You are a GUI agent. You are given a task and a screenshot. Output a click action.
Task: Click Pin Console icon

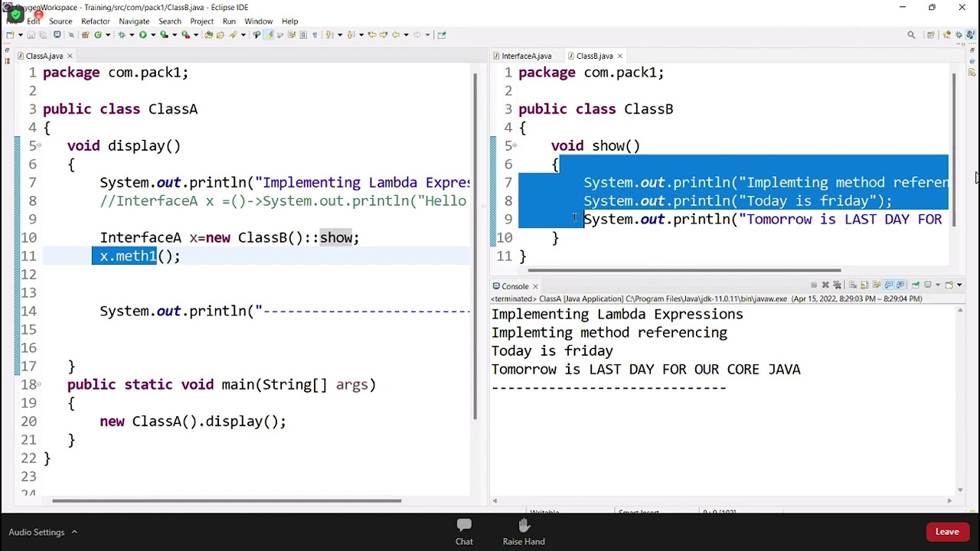(916, 285)
